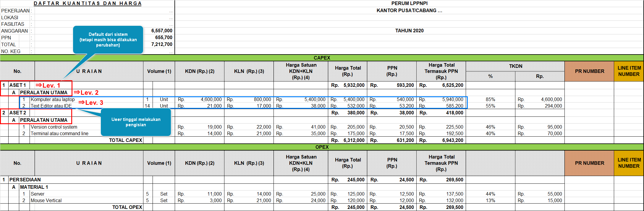Click TOTAL CAPEX Harga Total 6,312,000
The image size is (644, 211).
(x=354, y=140)
